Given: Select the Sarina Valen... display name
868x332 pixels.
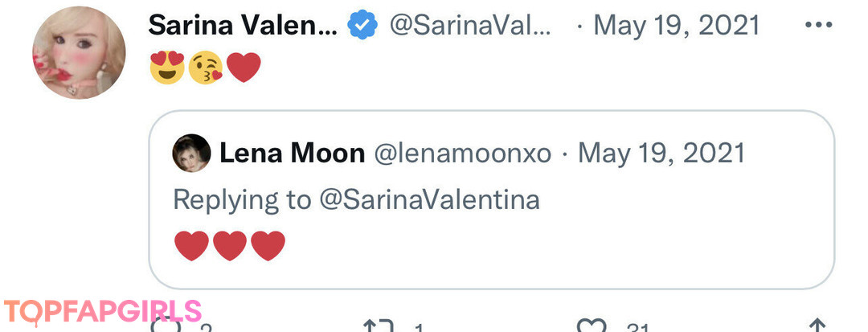Looking at the screenshot, I should click(x=243, y=26).
